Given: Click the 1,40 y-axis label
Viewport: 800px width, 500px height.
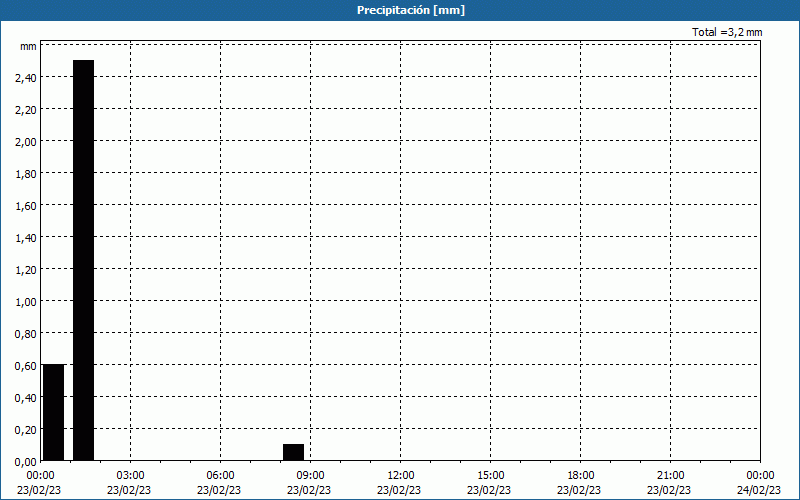Looking at the screenshot, I should [26, 238].
